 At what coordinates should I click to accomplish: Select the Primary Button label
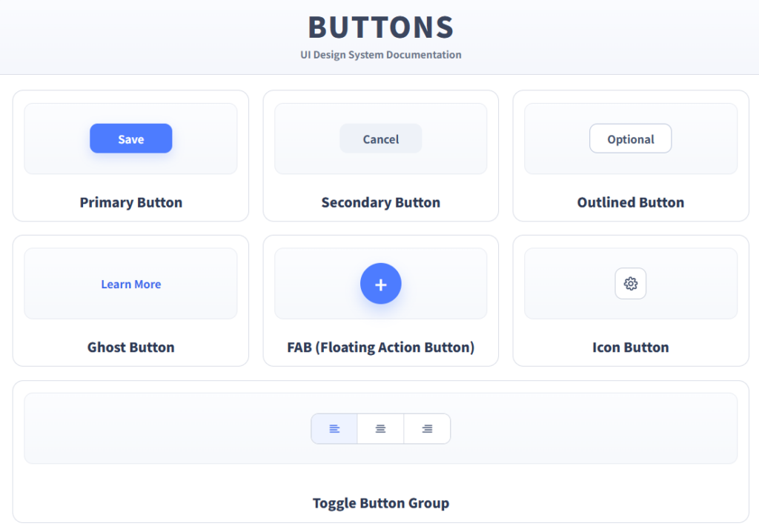pyautogui.click(x=130, y=202)
